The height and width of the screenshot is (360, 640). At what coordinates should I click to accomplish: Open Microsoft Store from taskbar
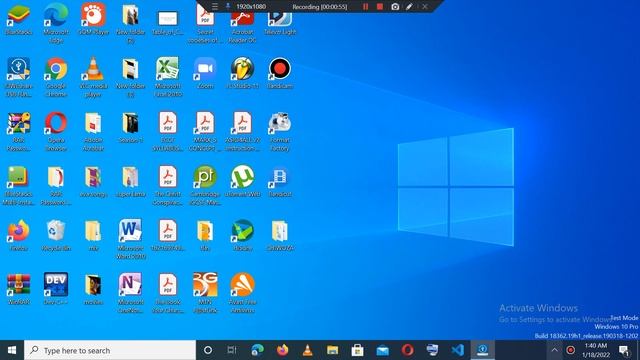click(x=358, y=350)
